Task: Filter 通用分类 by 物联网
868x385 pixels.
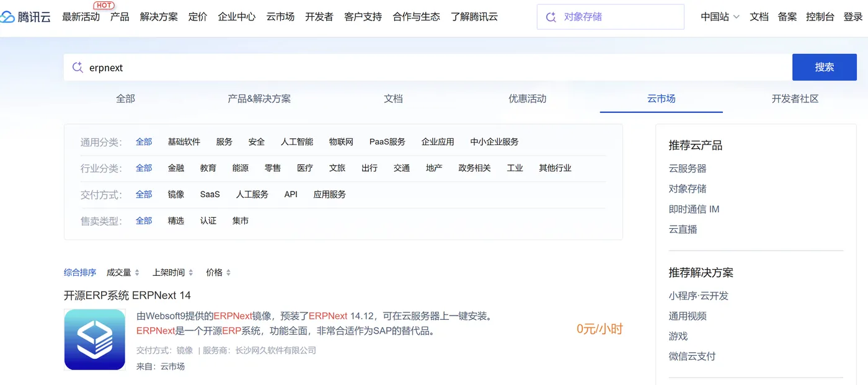Action: [341, 142]
